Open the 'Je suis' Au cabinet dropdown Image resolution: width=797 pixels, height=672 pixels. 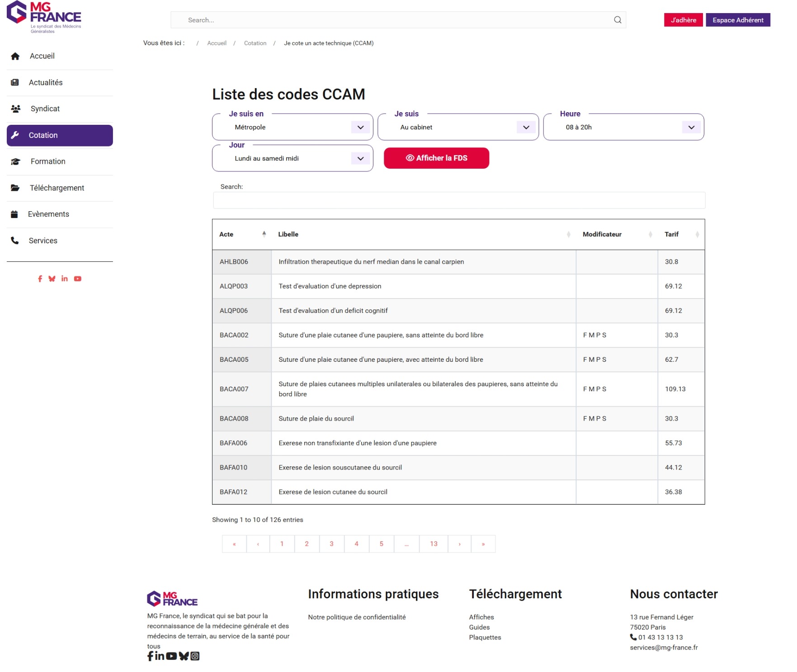point(458,128)
